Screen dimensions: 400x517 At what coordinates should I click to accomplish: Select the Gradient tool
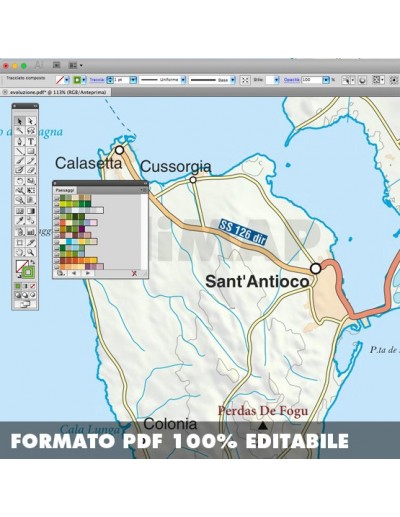pos(31,211)
